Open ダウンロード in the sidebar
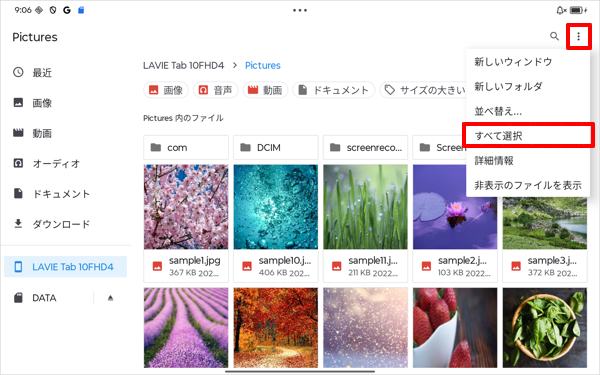 coord(61,224)
